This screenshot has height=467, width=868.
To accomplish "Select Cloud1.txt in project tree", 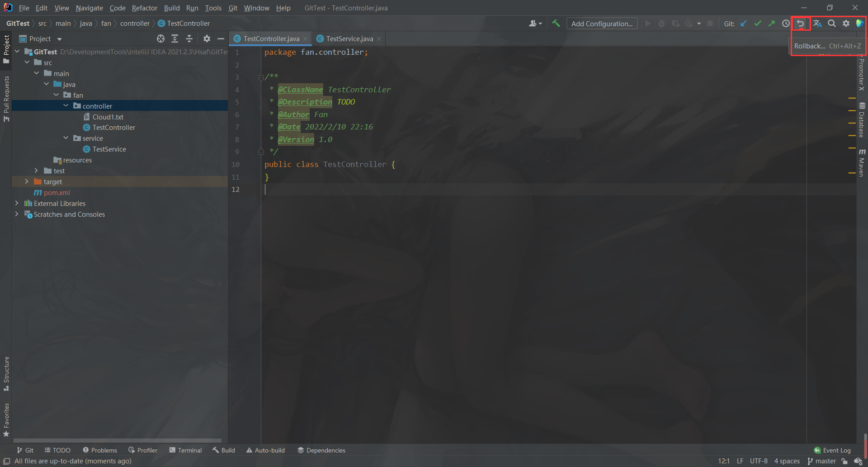I will click(108, 117).
